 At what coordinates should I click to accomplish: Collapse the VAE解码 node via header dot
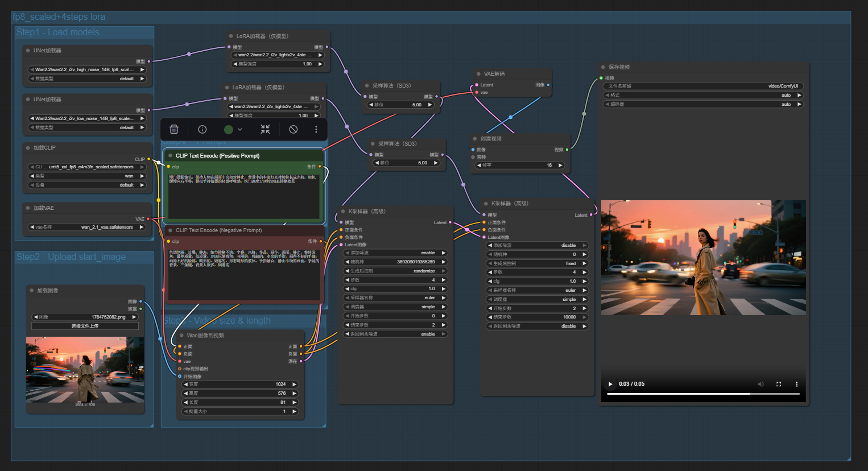click(478, 74)
